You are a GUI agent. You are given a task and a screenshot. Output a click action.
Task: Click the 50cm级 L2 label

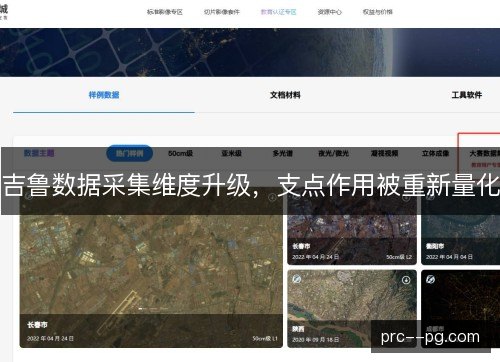click(399, 257)
